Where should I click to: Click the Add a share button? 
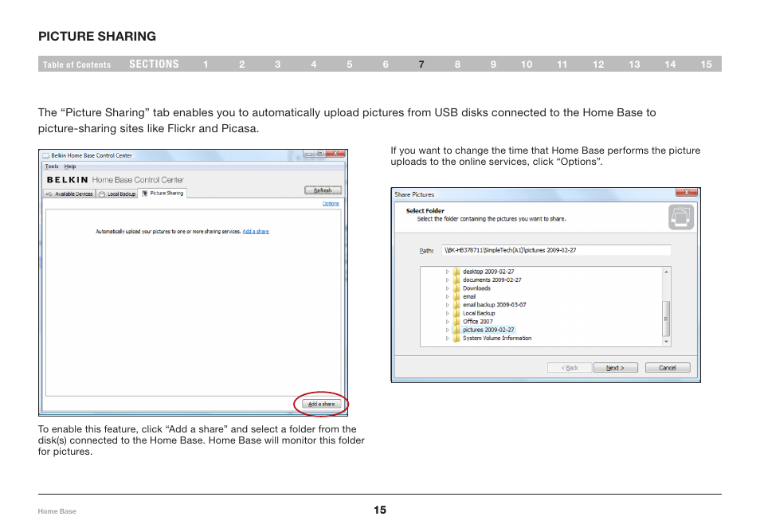(321, 404)
